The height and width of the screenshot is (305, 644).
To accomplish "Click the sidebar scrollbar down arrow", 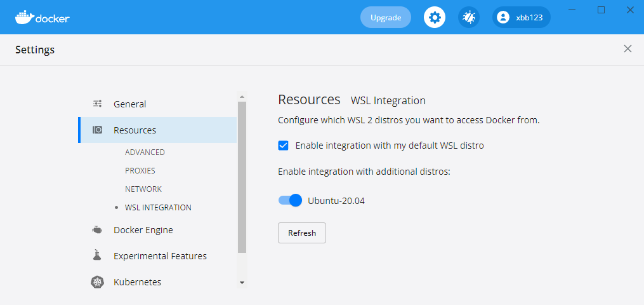I will pos(242,283).
